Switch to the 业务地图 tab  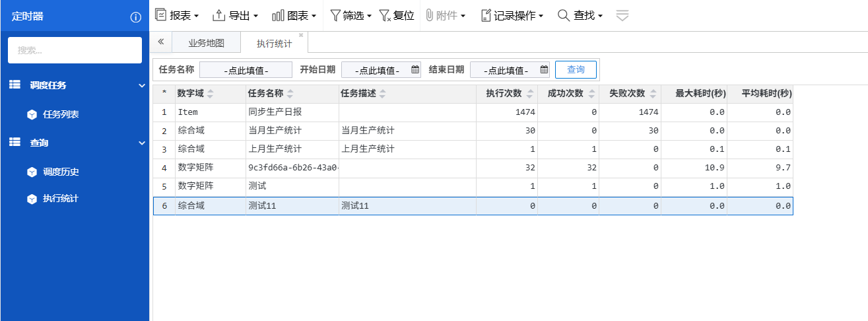point(206,43)
